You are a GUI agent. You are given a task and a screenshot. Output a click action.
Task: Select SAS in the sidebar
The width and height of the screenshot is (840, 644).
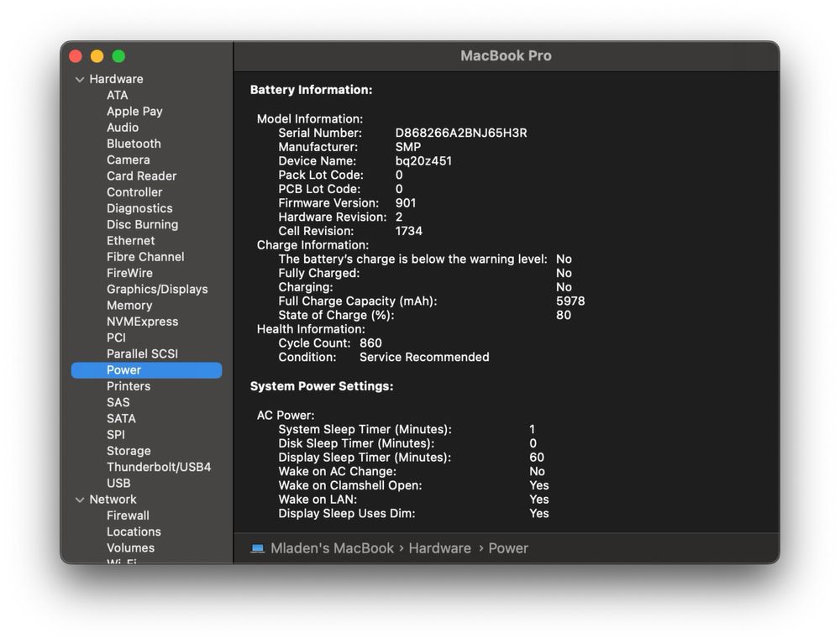pyautogui.click(x=118, y=402)
